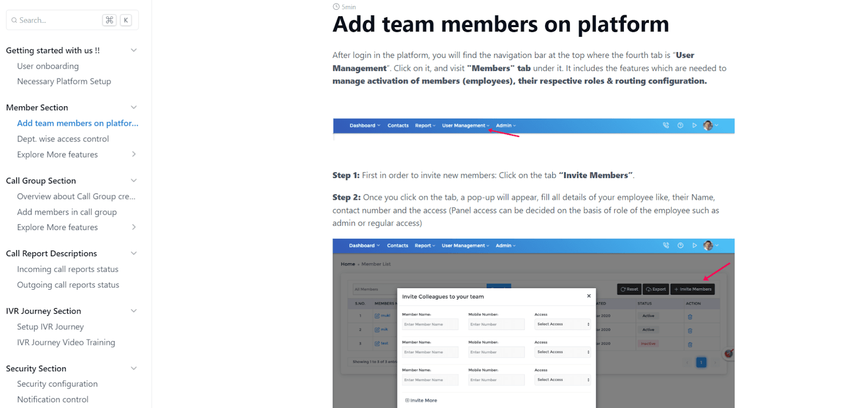Open the Dept. wise access control page
The width and height of the screenshot is (868, 408).
tap(63, 139)
